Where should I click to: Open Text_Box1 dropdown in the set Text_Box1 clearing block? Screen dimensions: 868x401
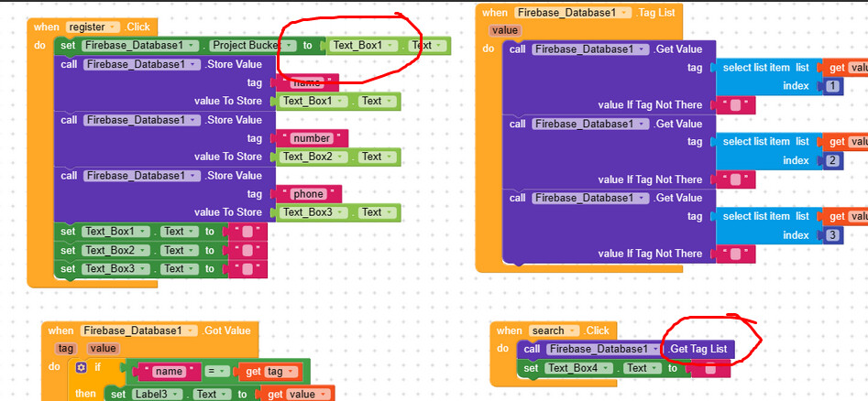(115, 232)
